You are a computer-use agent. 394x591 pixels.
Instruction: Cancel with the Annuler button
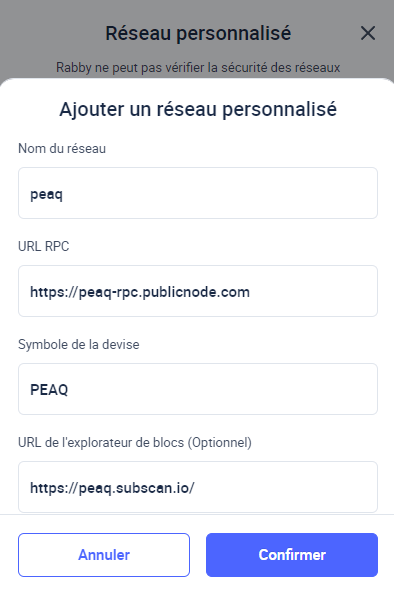pos(104,555)
